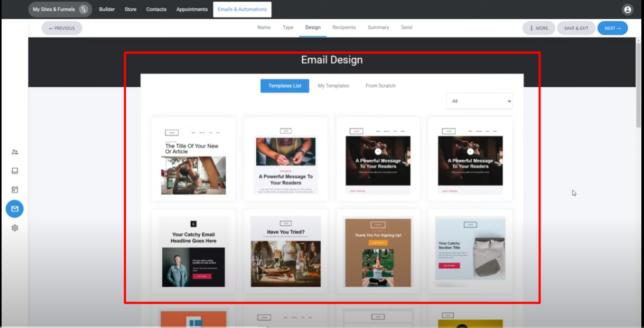Go to the Send step
644x328 pixels.
pos(406,28)
